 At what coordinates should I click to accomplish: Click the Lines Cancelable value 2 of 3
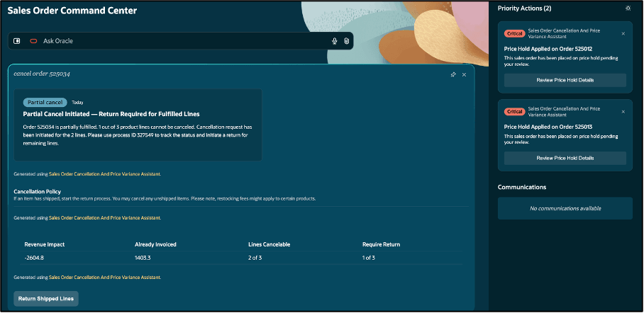coord(255,258)
